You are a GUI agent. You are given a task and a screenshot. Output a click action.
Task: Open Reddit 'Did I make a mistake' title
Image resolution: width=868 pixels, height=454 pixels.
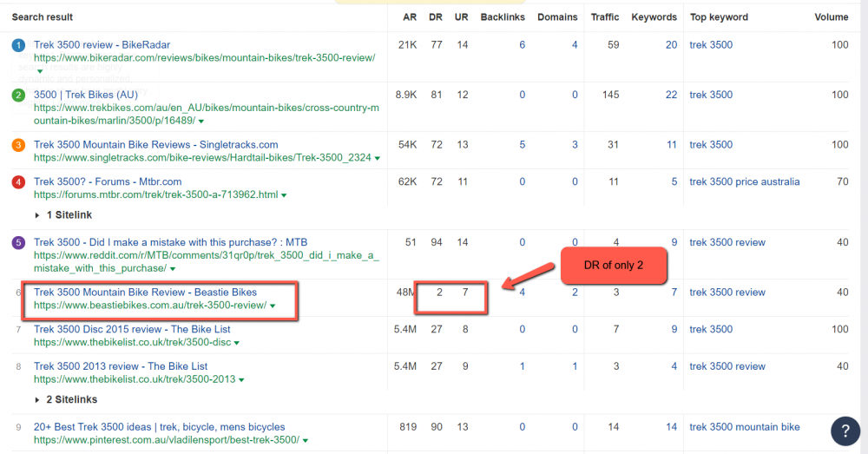tap(170, 242)
